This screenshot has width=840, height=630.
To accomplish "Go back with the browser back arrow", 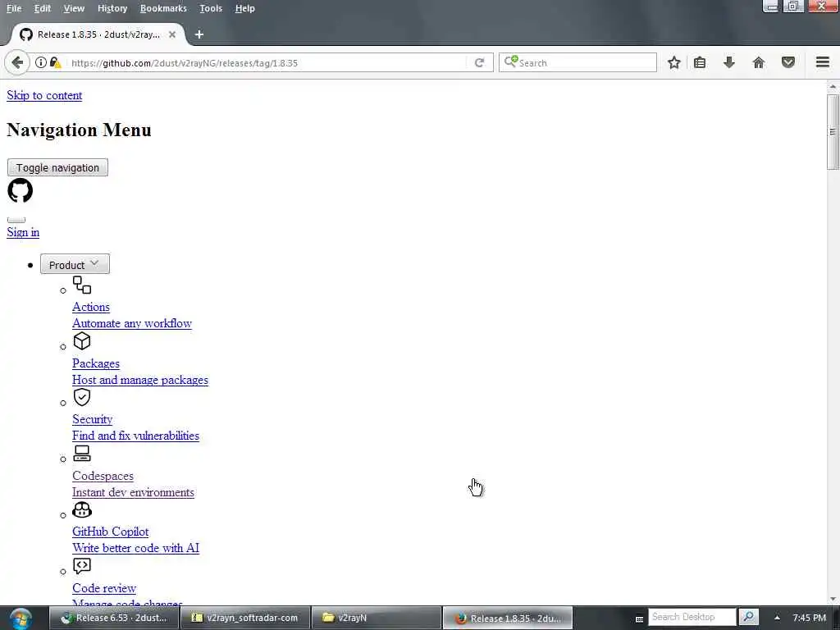I will click(16, 62).
